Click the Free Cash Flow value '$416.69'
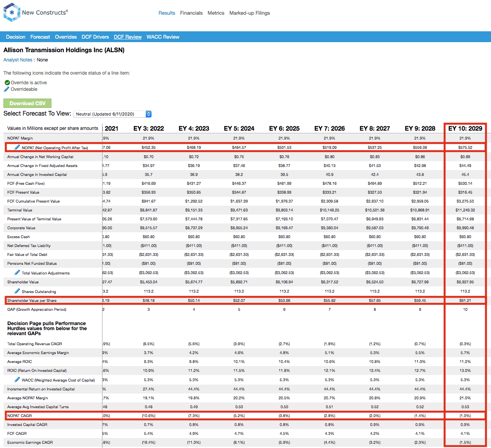The width and height of the screenshot is (491, 448). point(148,184)
